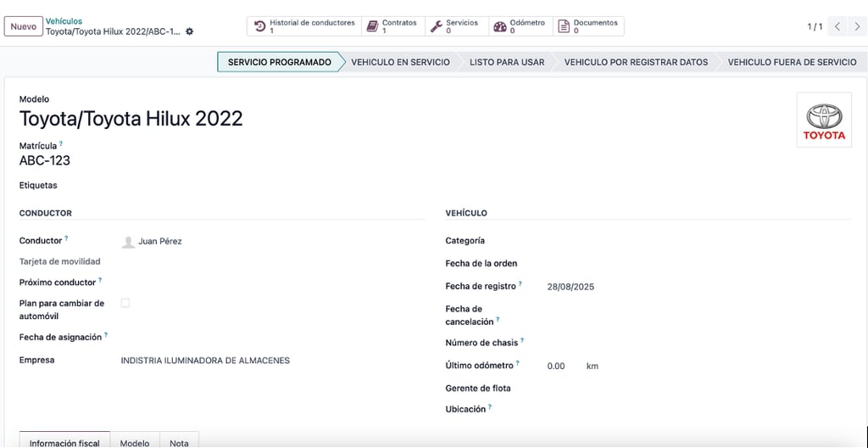Set status to Listo para Usar
868x448 pixels.
tap(507, 62)
